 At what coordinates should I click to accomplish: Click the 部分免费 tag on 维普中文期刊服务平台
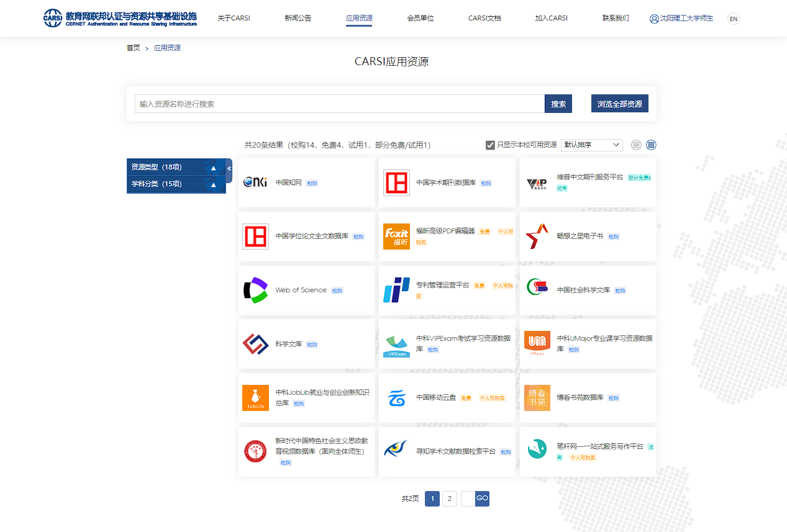639,178
